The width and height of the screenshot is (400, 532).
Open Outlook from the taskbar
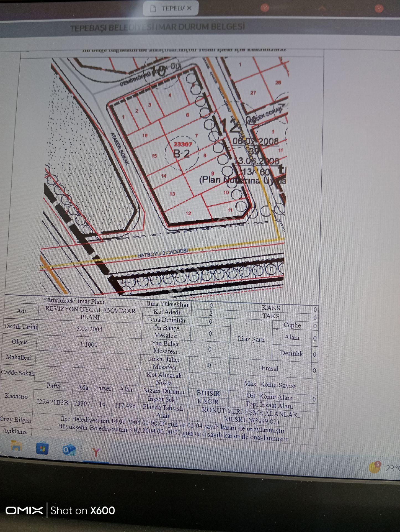click(69, 450)
